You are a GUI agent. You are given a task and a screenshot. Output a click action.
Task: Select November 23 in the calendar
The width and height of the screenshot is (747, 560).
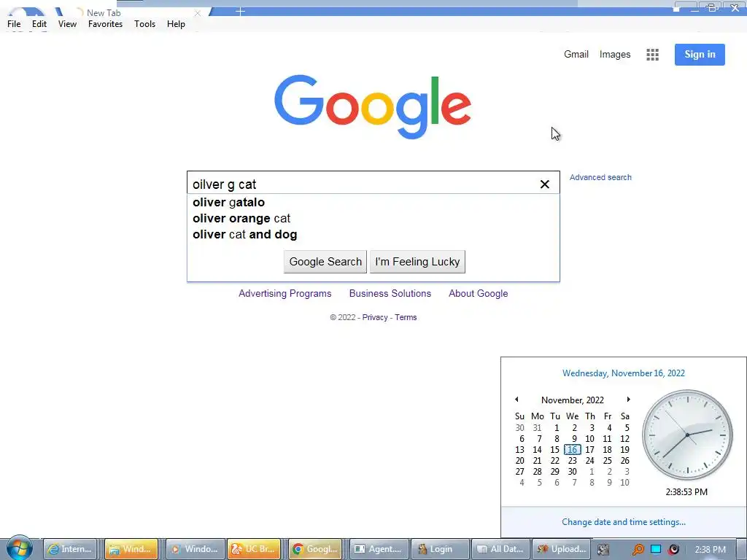coord(572,461)
